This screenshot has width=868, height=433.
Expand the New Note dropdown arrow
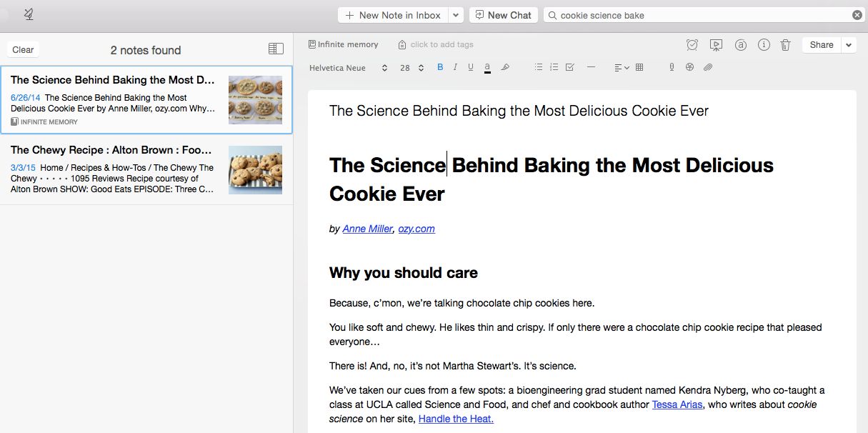(x=457, y=15)
